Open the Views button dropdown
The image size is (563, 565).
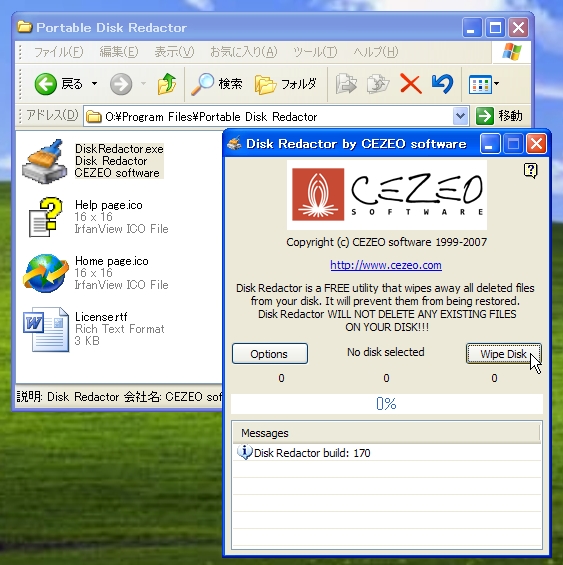(484, 84)
